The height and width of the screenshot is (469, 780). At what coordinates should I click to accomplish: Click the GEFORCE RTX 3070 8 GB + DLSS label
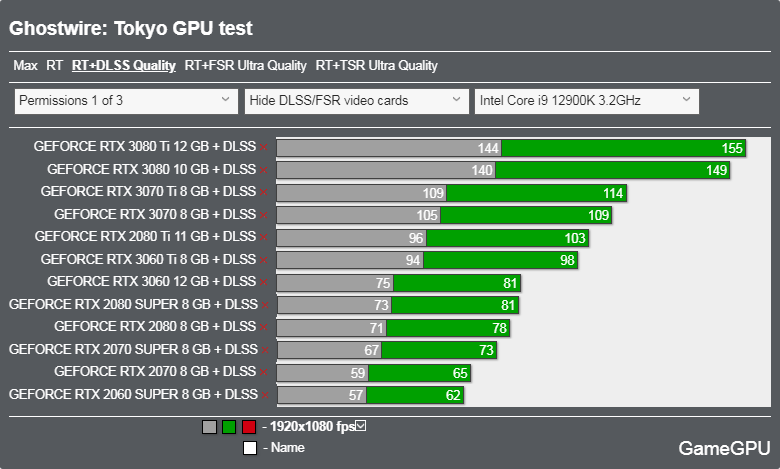pos(155,214)
